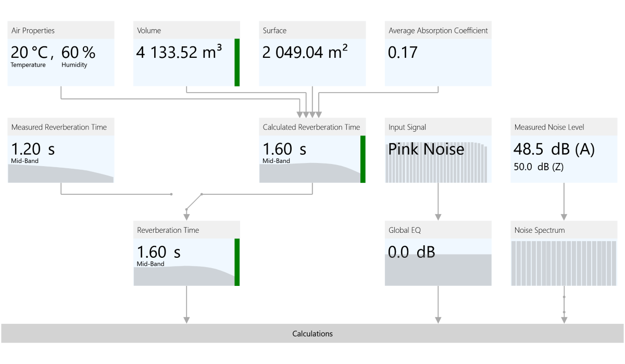Screen dimensions: 625x364
Task: Select the Measured Reverberation Time tile
Action: click(61, 149)
